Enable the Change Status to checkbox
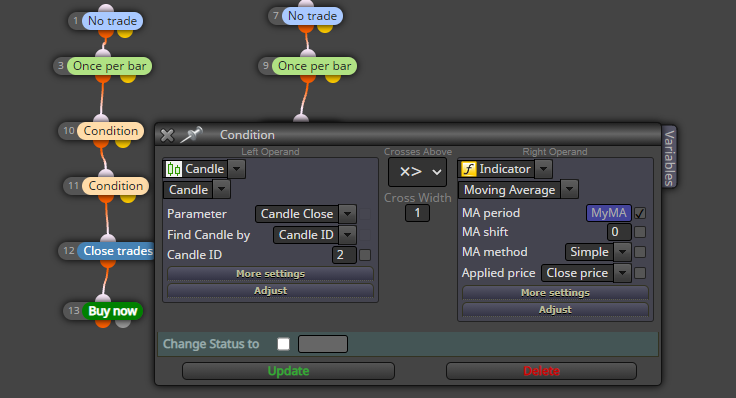The width and height of the screenshot is (736, 398). click(284, 344)
